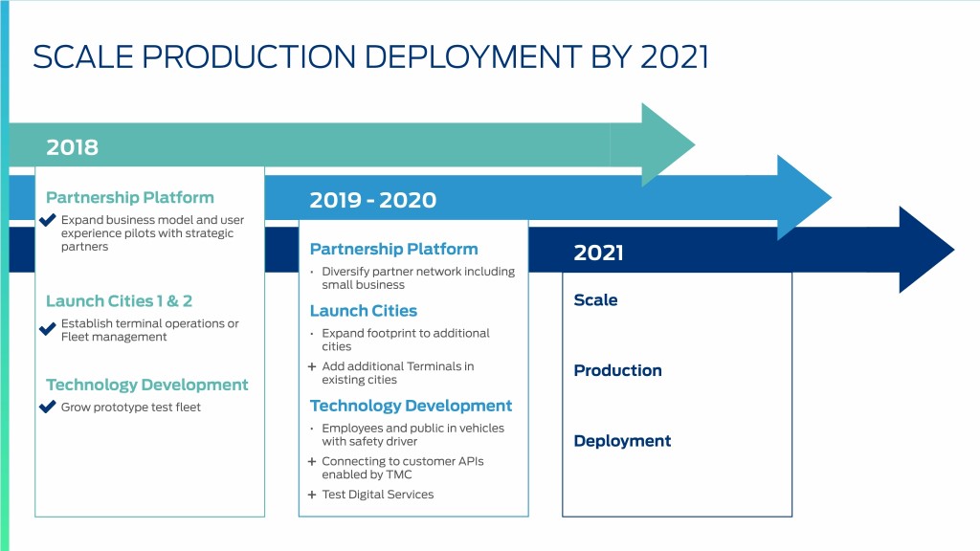Click the checkmark beside "Expand business model"
980x551 pixels.
48,221
